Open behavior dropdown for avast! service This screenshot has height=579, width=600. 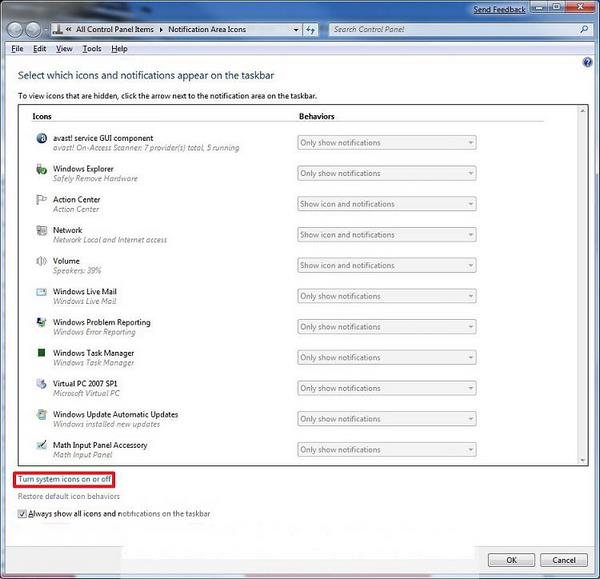coord(386,143)
